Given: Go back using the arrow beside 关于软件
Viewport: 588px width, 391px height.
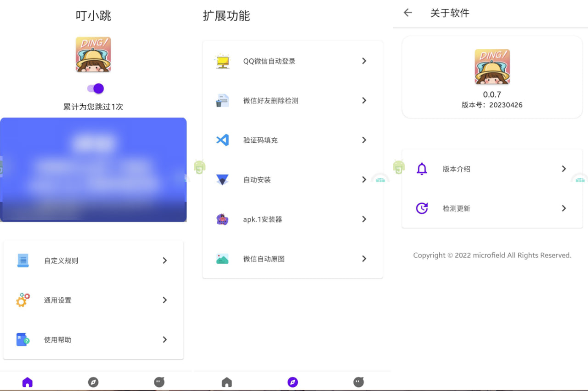Looking at the screenshot, I should 407,13.
